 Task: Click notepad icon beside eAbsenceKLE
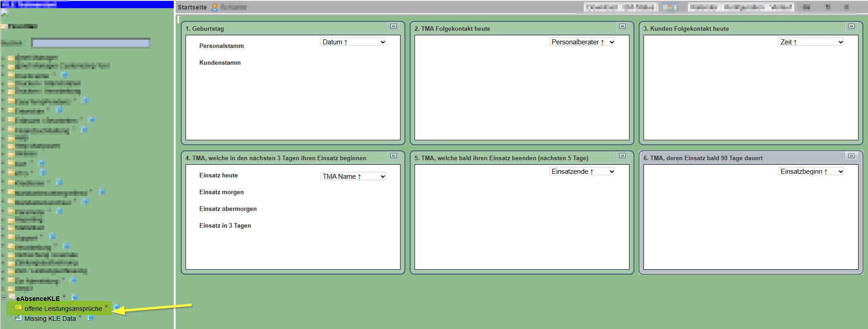75,297
